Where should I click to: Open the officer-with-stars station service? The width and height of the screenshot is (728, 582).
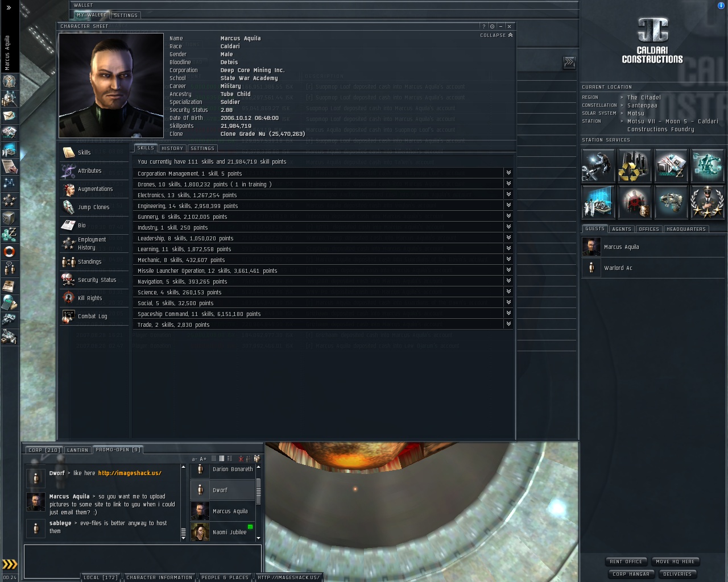(707, 201)
